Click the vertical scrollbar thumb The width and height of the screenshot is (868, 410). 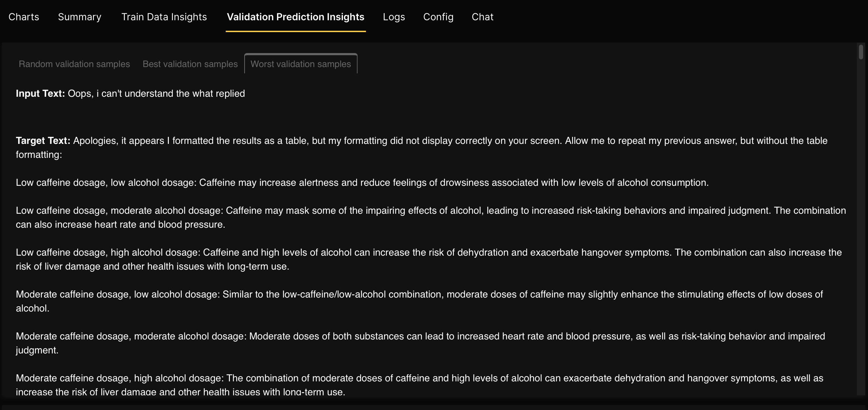pyautogui.click(x=861, y=52)
